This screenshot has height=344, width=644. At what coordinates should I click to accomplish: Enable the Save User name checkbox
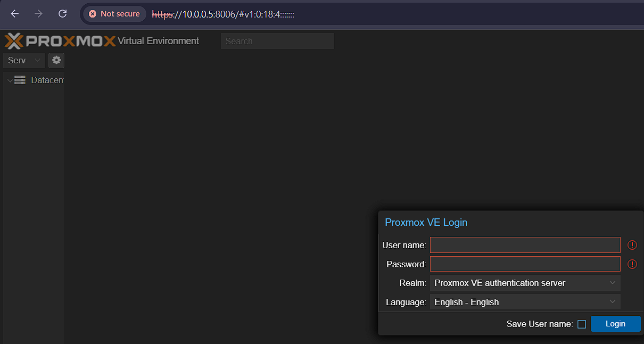(x=582, y=324)
